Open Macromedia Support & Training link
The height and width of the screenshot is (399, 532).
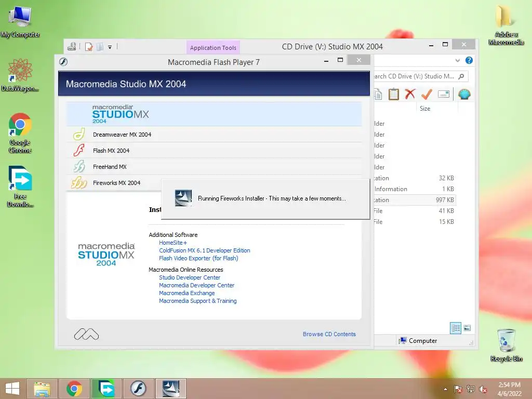(197, 301)
